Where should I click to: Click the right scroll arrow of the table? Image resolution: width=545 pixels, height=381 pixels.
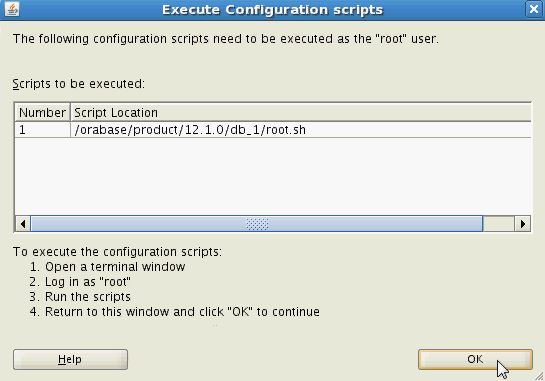coord(522,224)
